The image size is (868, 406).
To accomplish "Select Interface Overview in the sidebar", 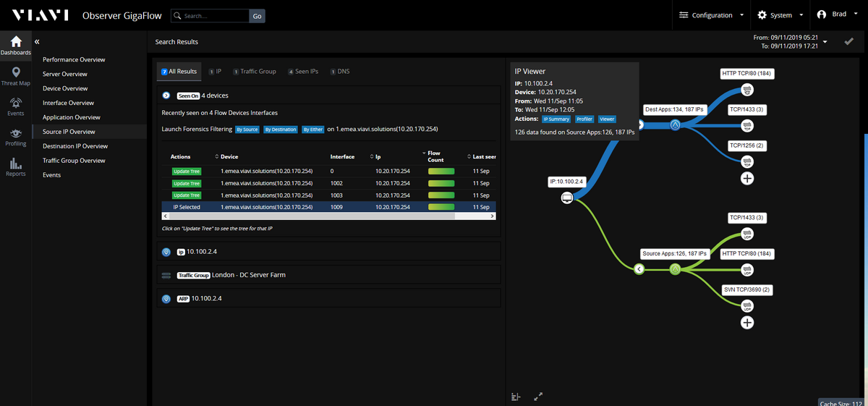I will (68, 103).
